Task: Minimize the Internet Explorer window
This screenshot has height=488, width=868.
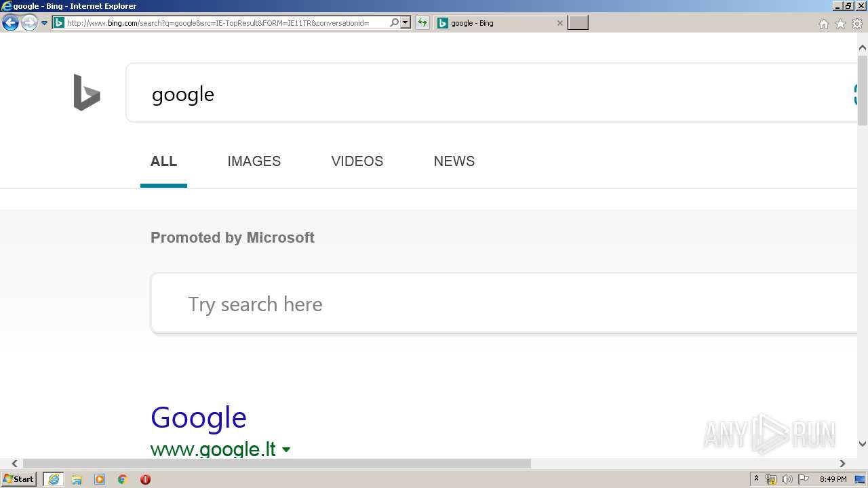Action: click(x=837, y=6)
